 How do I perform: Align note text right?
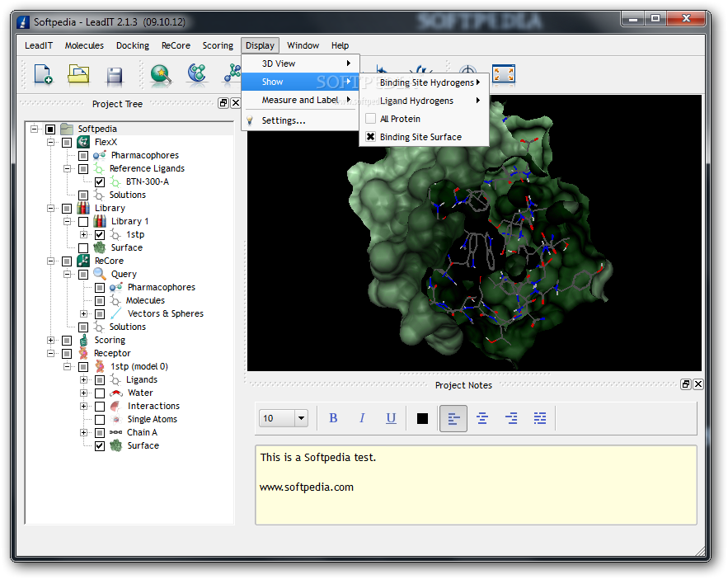pyautogui.click(x=511, y=418)
